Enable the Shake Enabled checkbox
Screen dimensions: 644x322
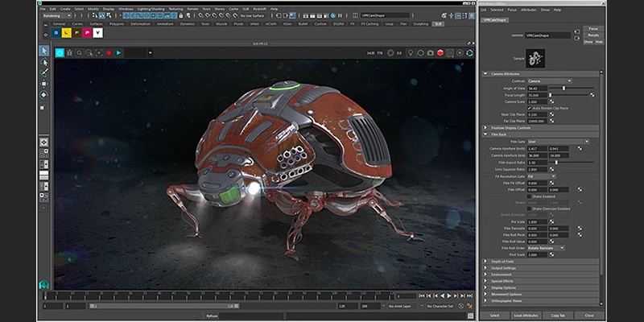coord(530,196)
